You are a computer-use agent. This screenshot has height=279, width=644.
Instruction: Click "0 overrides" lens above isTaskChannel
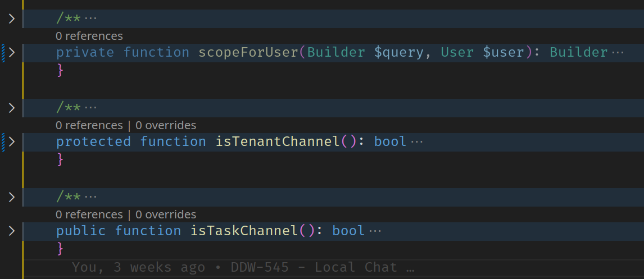[x=166, y=214]
